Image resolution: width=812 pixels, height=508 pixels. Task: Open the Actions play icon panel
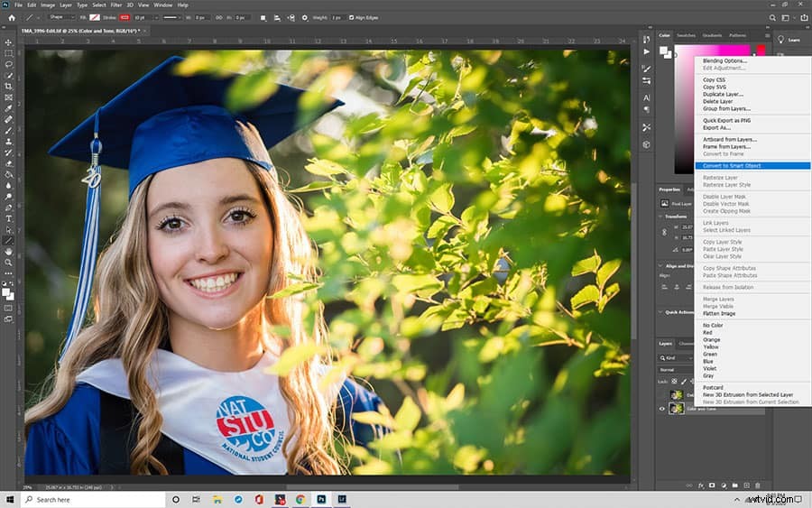click(x=646, y=51)
